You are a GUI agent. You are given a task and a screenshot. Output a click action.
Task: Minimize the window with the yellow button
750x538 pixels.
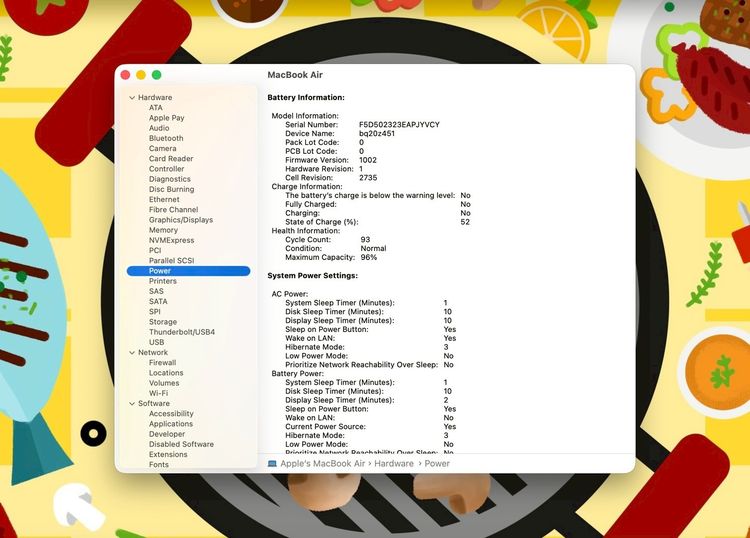(141, 75)
